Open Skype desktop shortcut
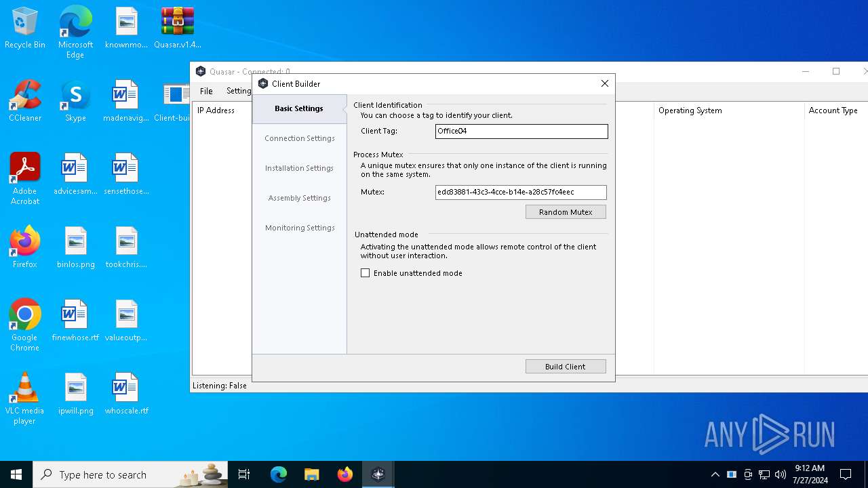 click(x=75, y=102)
